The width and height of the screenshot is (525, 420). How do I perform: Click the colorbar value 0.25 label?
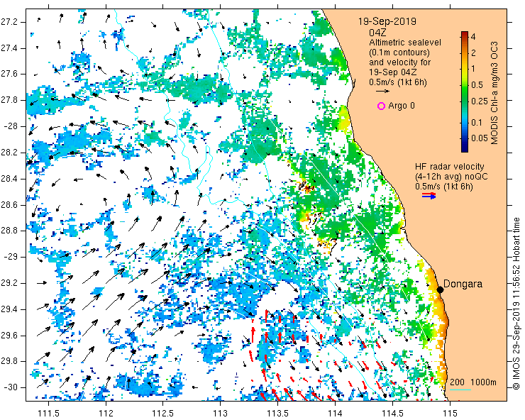[x=480, y=101]
